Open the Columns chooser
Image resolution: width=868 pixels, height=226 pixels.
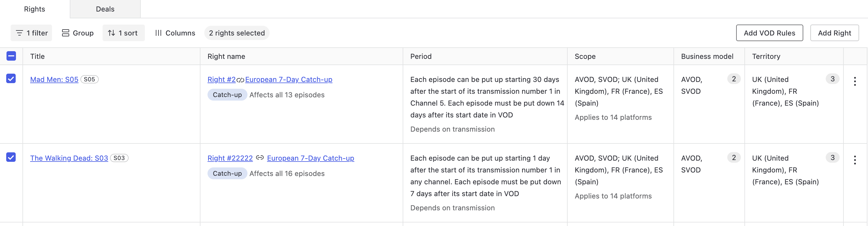[175, 33]
